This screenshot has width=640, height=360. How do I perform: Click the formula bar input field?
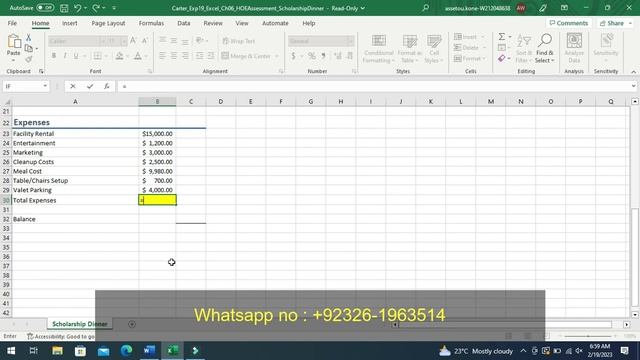click(373, 86)
